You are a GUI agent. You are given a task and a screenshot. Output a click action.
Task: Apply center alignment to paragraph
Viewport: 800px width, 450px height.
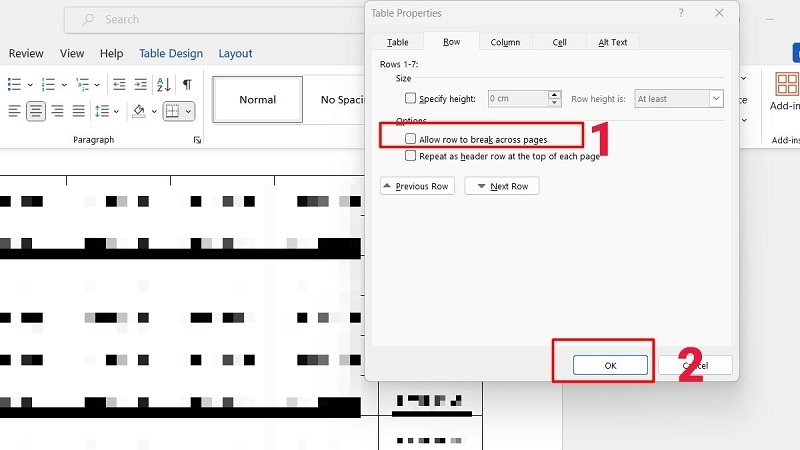click(35, 111)
